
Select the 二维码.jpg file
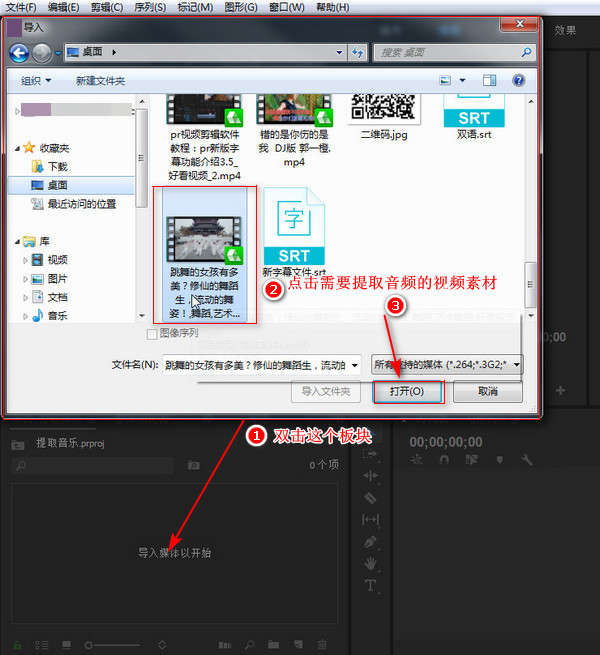[384, 117]
